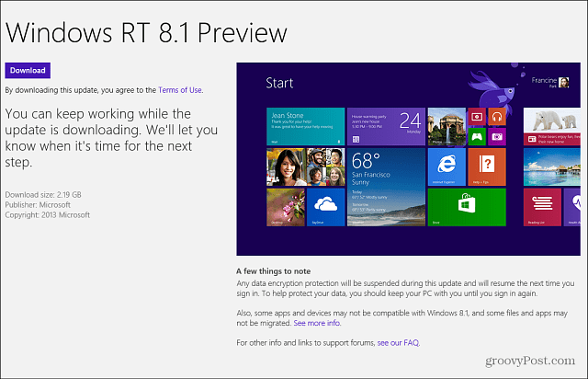Click the Copyright: 2013 Microsoft text
Image resolution: width=588 pixels, height=379 pixels.
coord(47,215)
